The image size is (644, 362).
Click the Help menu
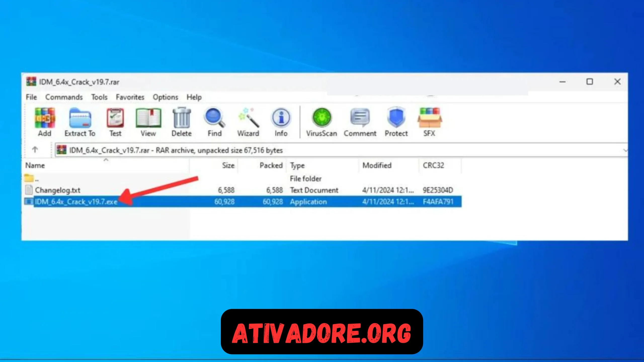pyautogui.click(x=194, y=97)
